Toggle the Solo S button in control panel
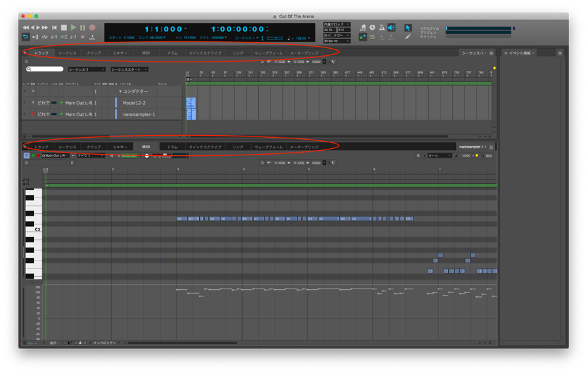588x373 pixels. pyautogui.click(x=372, y=37)
